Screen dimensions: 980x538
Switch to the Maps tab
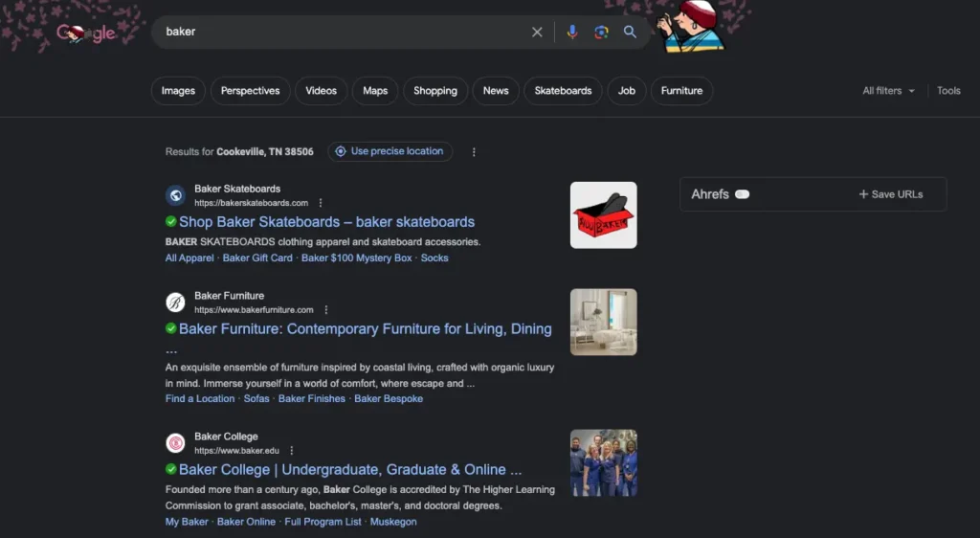point(375,91)
